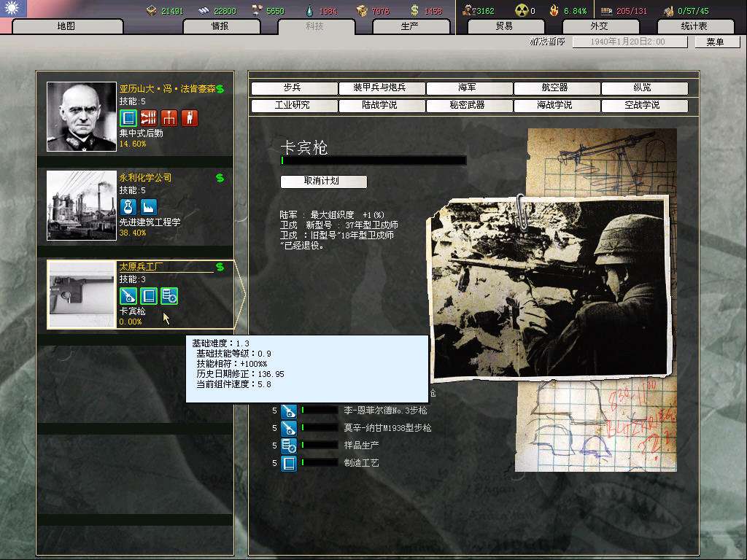This screenshot has width=747, height=560.
Task: Select the 空战学说 air doctrine button
Action: (644, 105)
